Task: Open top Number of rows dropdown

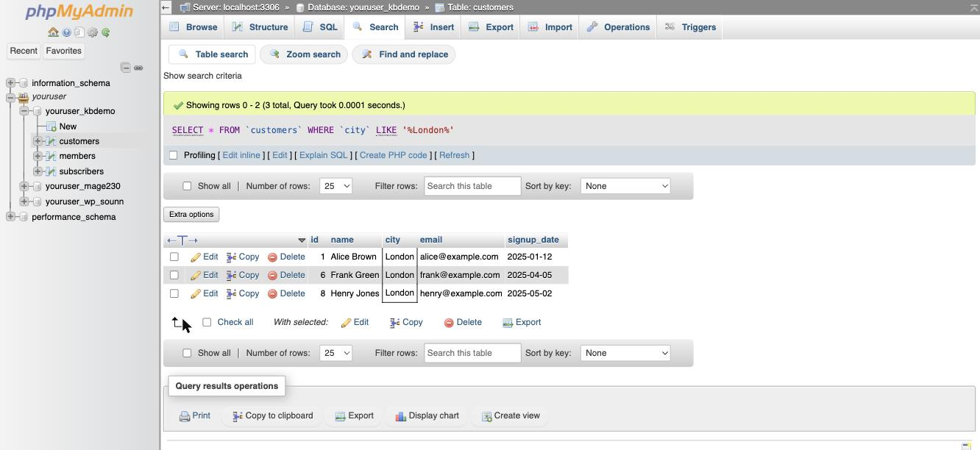Action: 335,186
